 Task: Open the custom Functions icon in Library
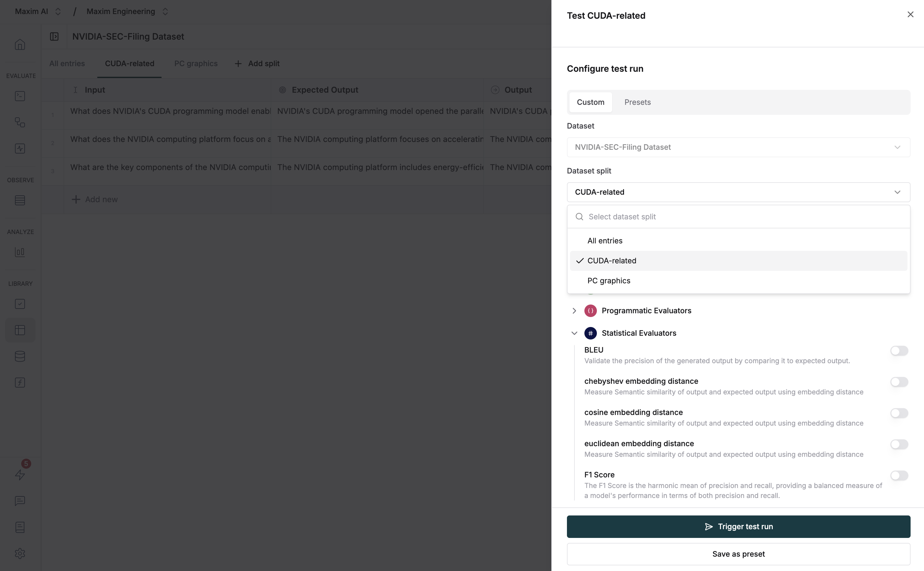(20, 383)
